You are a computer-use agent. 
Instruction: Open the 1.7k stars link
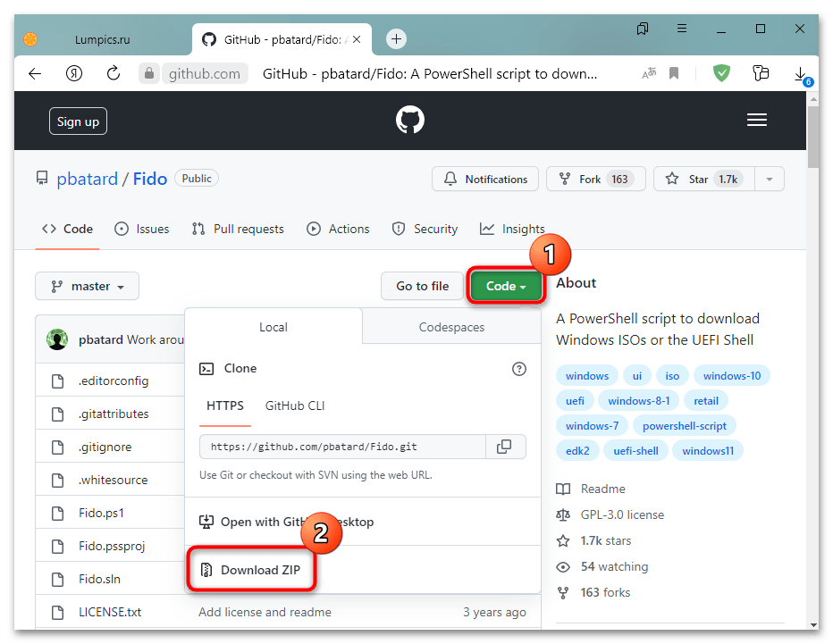coord(594,541)
